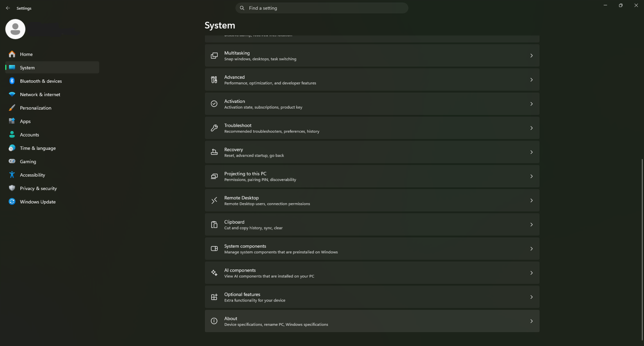Click the Troubleshoot wrench icon

click(x=214, y=128)
